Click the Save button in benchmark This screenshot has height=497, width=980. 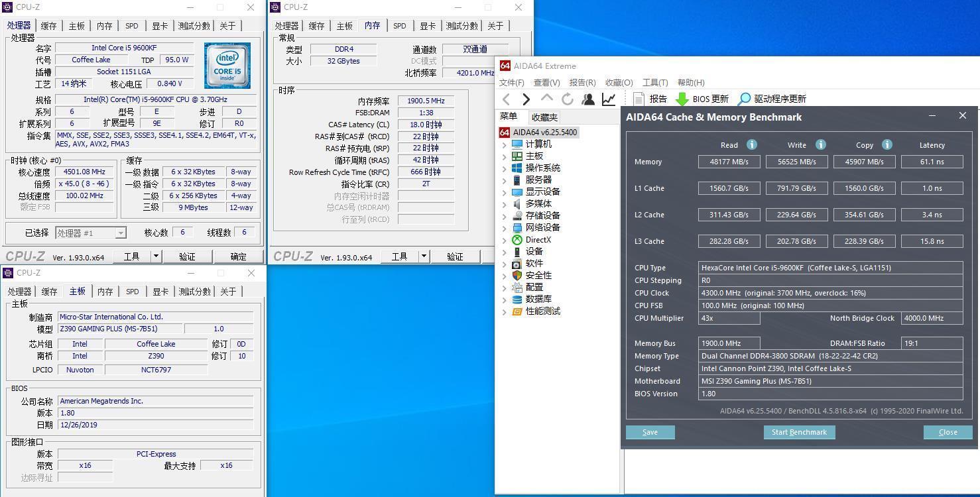(650, 432)
